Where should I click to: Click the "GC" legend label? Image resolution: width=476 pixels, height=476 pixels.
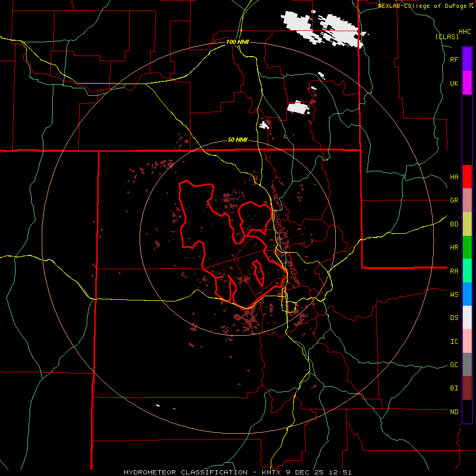pyautogui.click(x=454, y=365)
